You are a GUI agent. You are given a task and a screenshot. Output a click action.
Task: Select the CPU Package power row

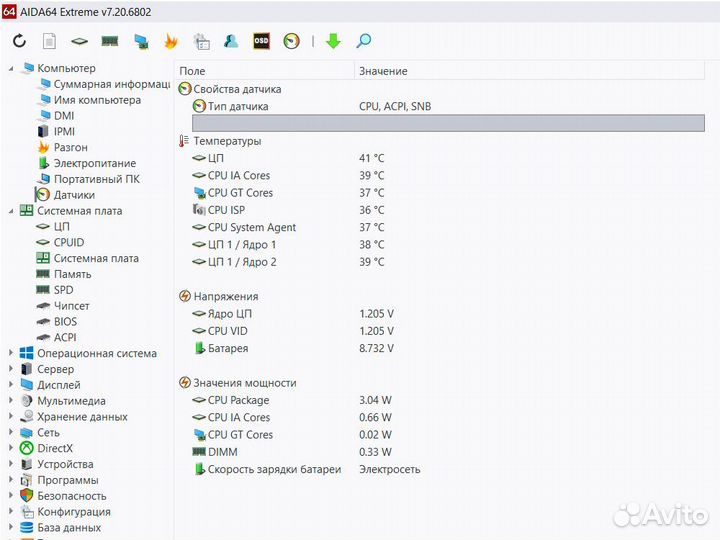click(448, 400)
